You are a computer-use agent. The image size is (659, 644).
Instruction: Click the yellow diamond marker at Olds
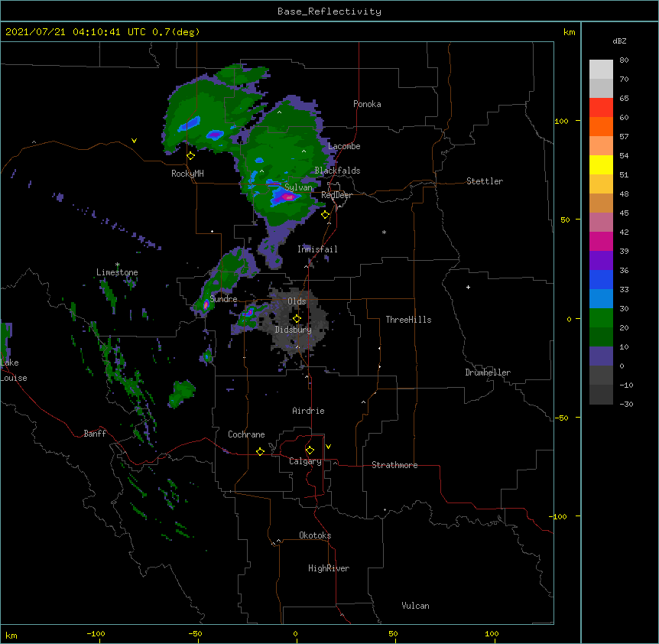coord(297,319)
